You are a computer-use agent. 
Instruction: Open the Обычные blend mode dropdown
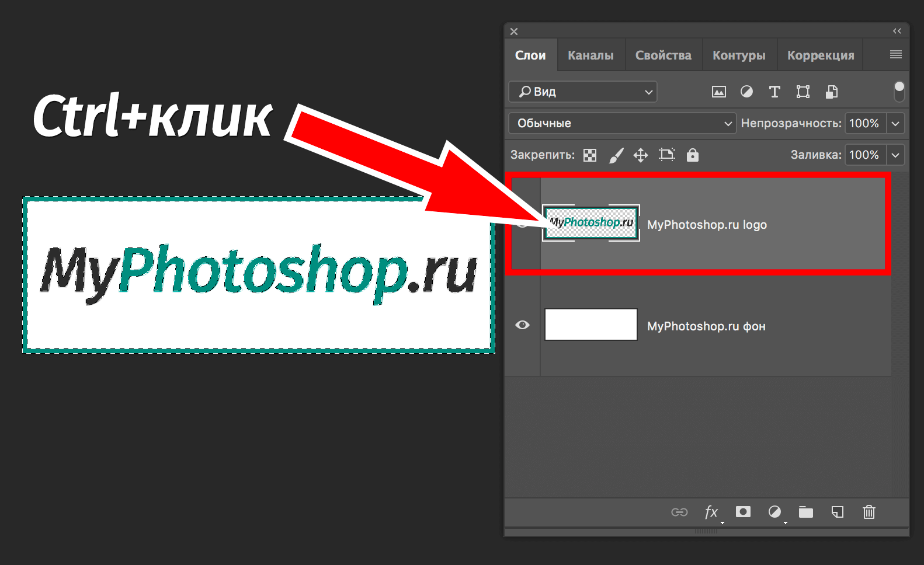622,123
